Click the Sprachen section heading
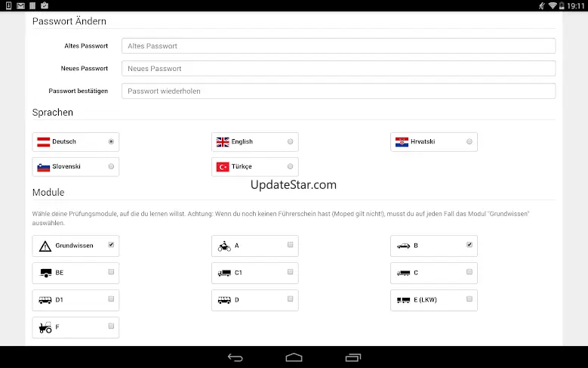This screenshot has width=588, height=368. [53, 113]
